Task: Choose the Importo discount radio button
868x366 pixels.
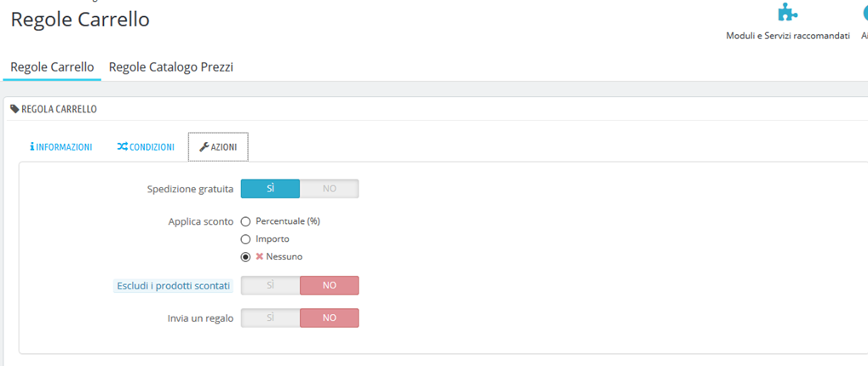Action: [x=245, y=239]
